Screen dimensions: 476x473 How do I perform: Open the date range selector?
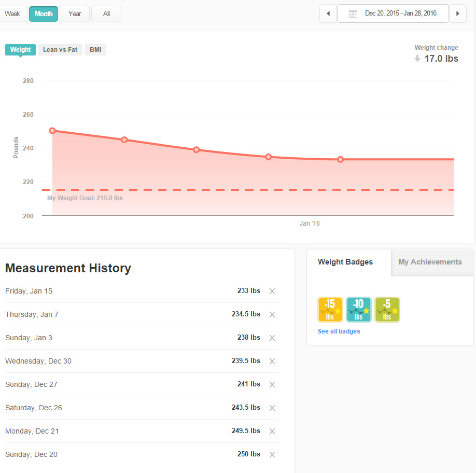393,13
